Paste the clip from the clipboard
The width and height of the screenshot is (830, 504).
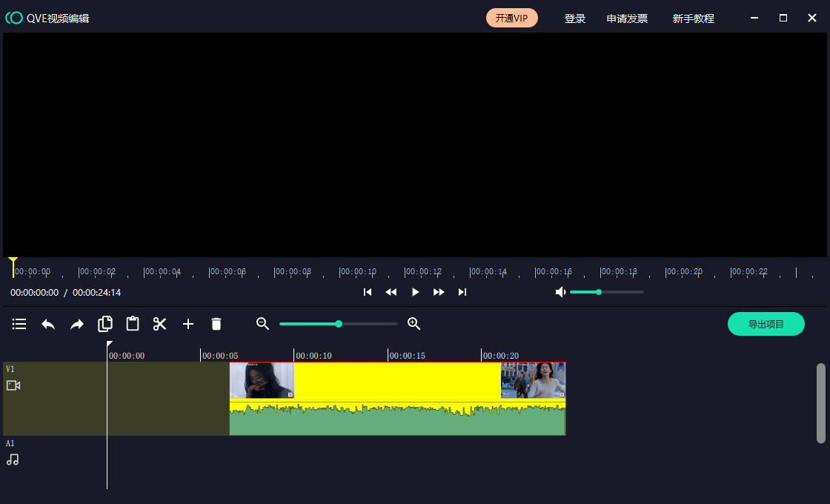point(133,324)
